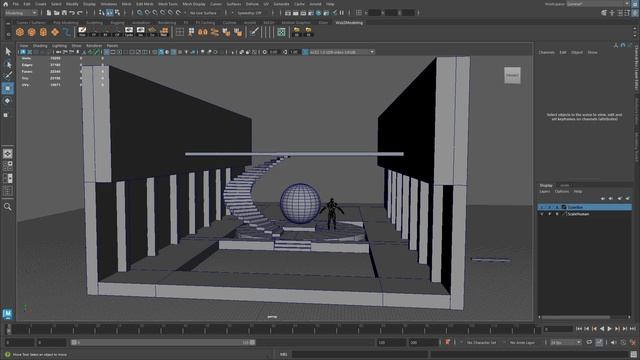The image size is (640, 360).
Task: Toggle playback column P on ScaleHuman layer
Action: click(x=549, y=214)
